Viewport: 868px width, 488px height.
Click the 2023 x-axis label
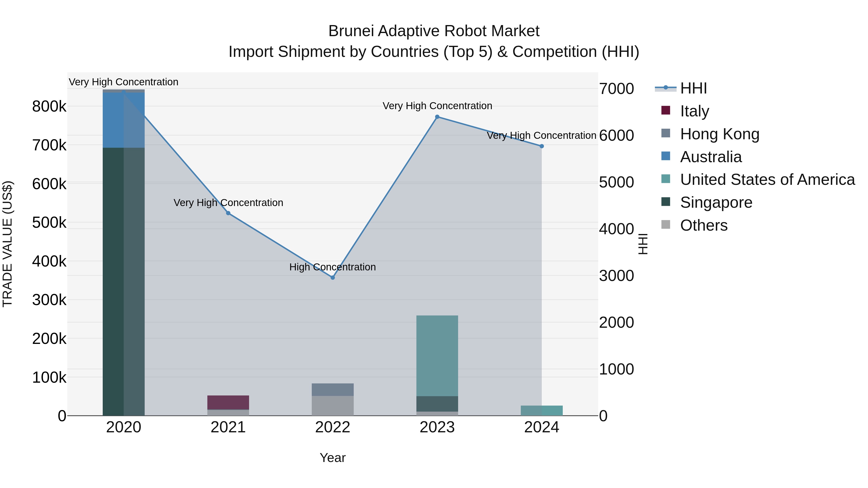tap(437, 427)
